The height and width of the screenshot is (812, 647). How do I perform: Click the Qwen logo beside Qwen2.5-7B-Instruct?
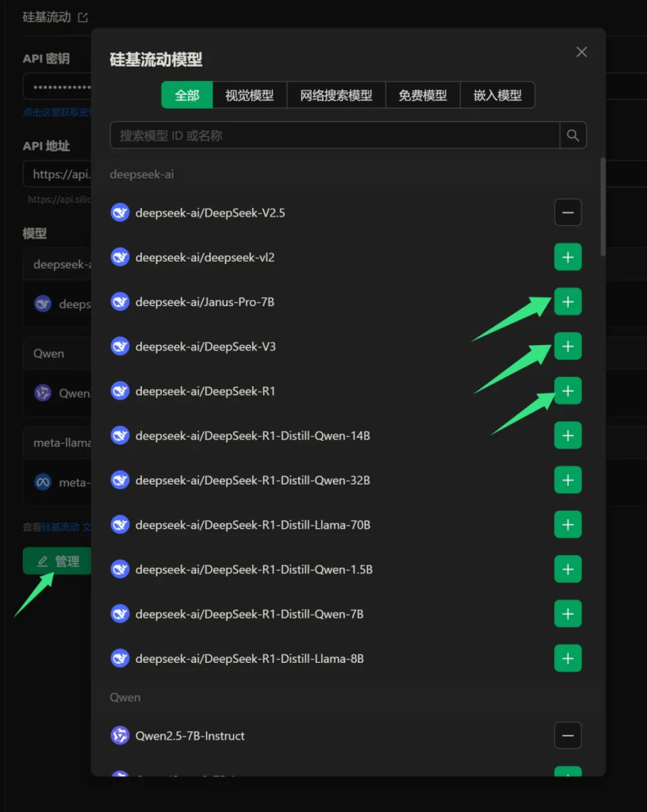click(x=120, y=735)
